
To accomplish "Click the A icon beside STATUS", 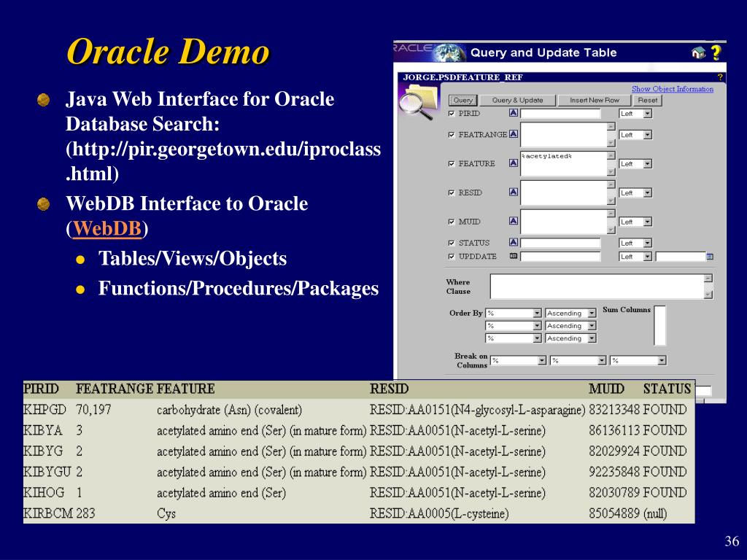I will 513,242.
